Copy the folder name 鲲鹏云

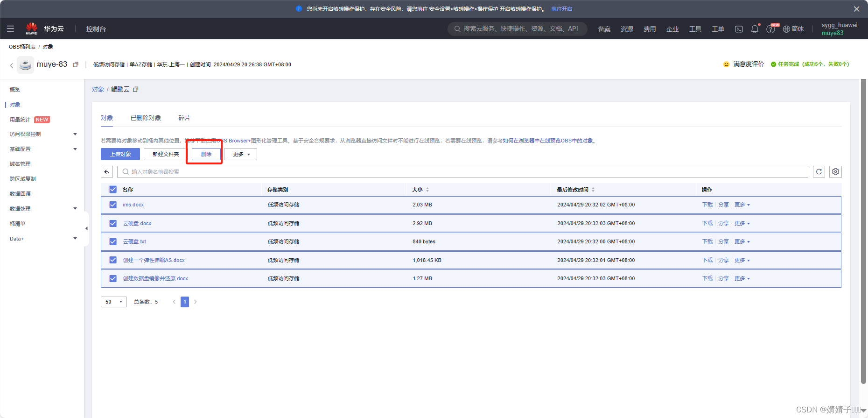pos(136,89)
